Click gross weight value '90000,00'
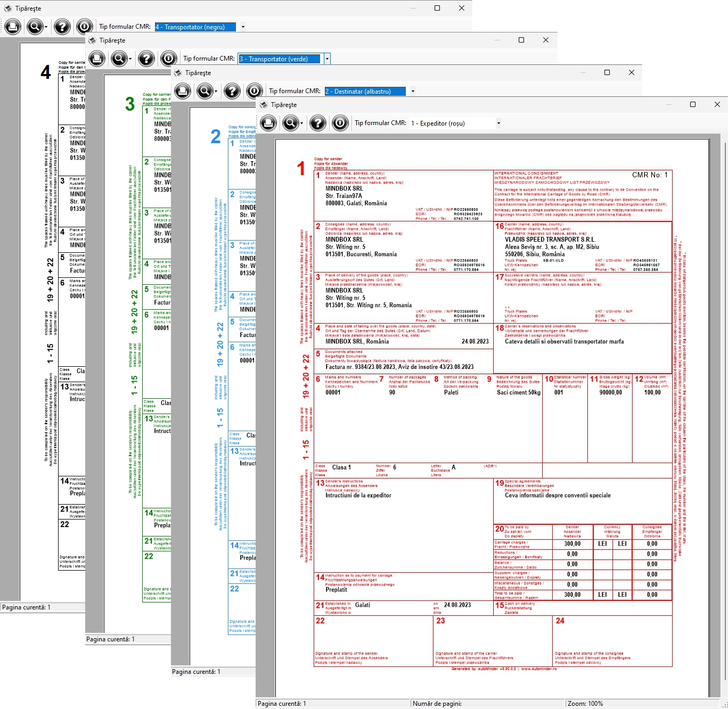Image resolution: width=728 pixels, height=709 pixels. pyautogui.click(x=610, y=392)
